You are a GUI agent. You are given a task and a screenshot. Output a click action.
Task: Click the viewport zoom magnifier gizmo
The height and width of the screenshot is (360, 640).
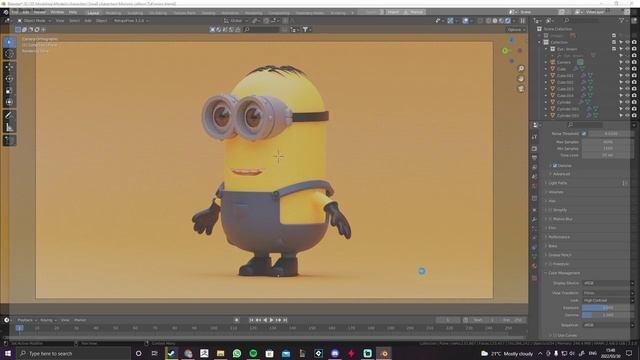521,68
